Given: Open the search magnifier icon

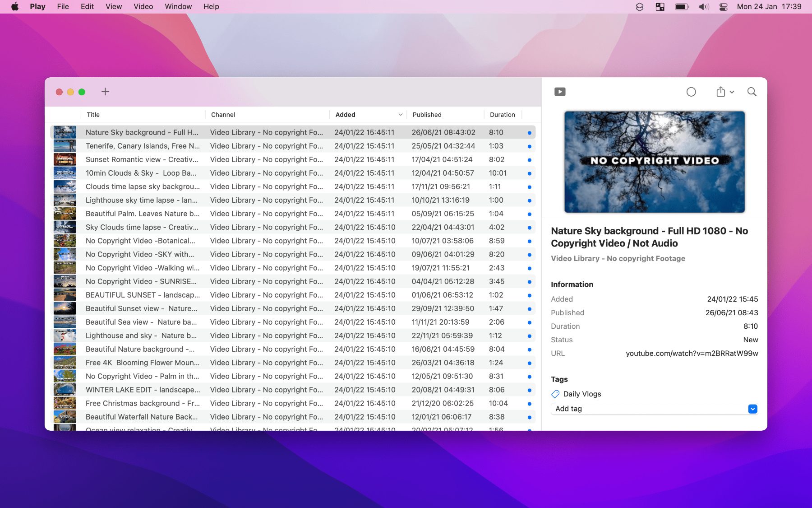Looking at the screenshot, I should point(752,92).
